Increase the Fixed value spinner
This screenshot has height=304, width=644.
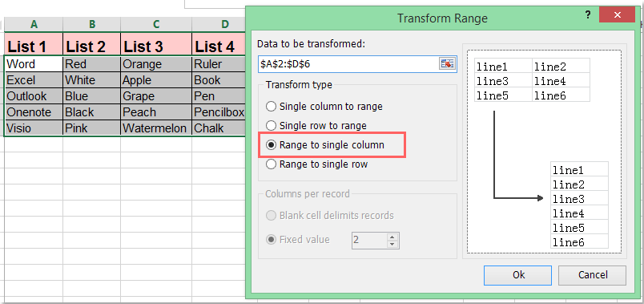(x=392, y=237)
